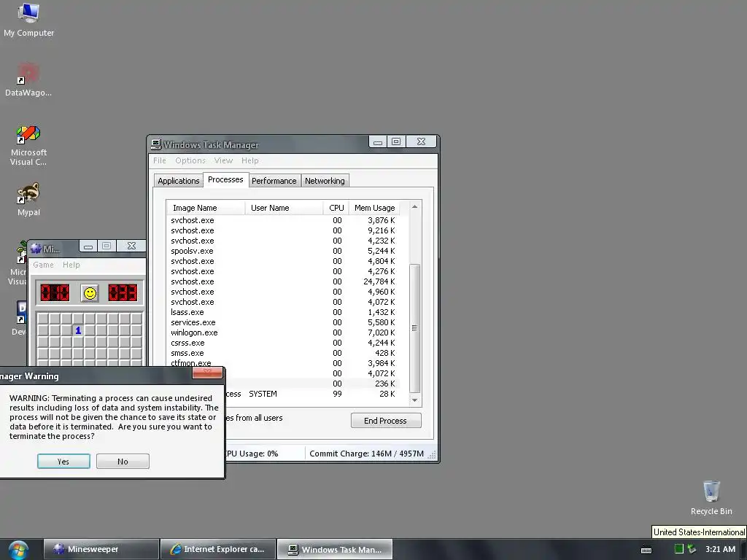Confirm termination with the Yes button
The height and width of the screenshot is (560, 747).
[x=63, y=462]
